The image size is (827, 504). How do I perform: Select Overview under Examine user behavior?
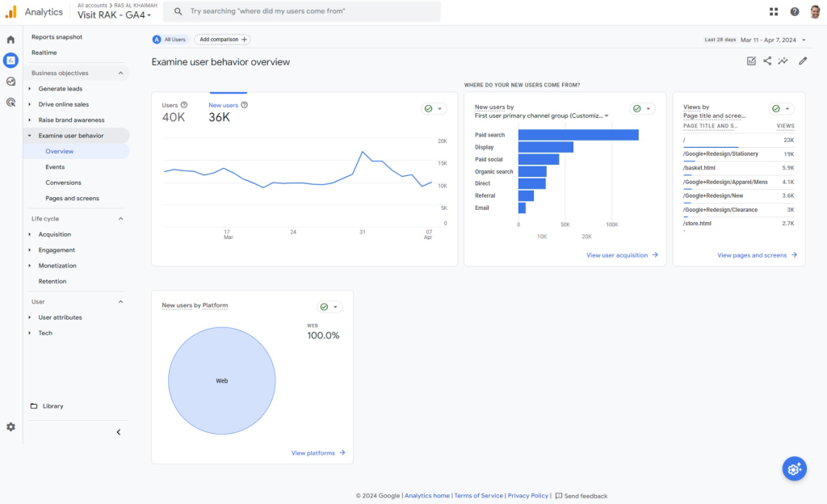[77, 151]
